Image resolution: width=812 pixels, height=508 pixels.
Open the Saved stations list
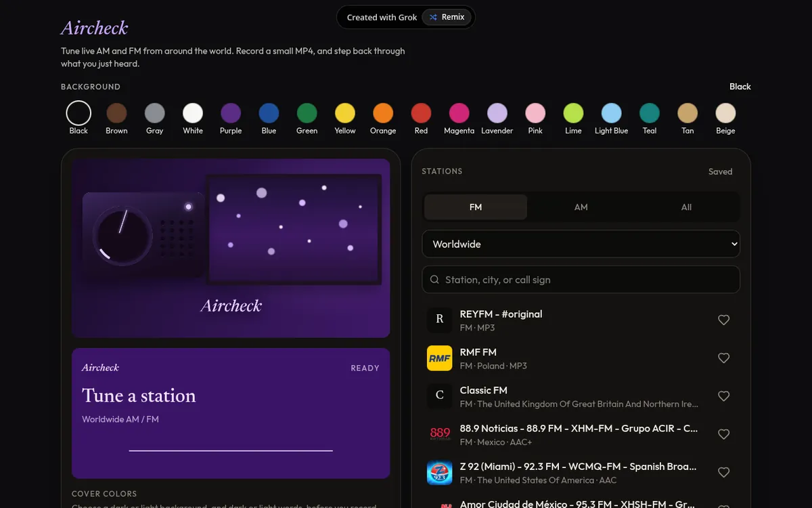point(720,171)
